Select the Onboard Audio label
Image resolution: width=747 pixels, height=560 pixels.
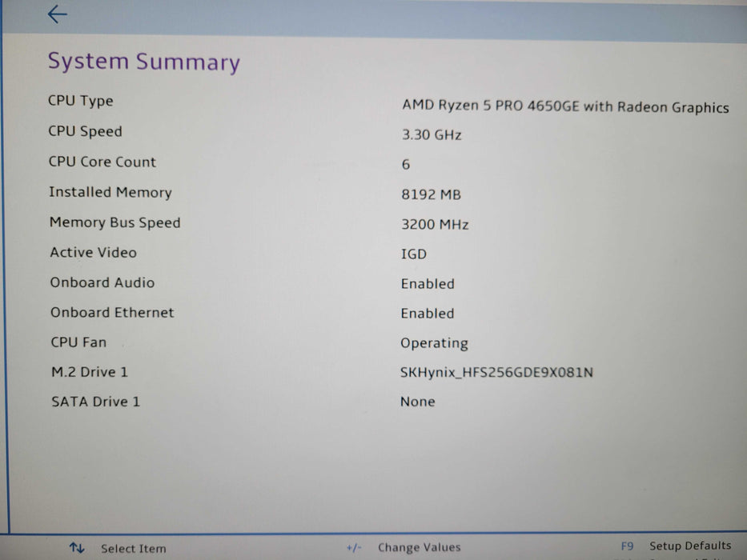click(x=102, y=282)
